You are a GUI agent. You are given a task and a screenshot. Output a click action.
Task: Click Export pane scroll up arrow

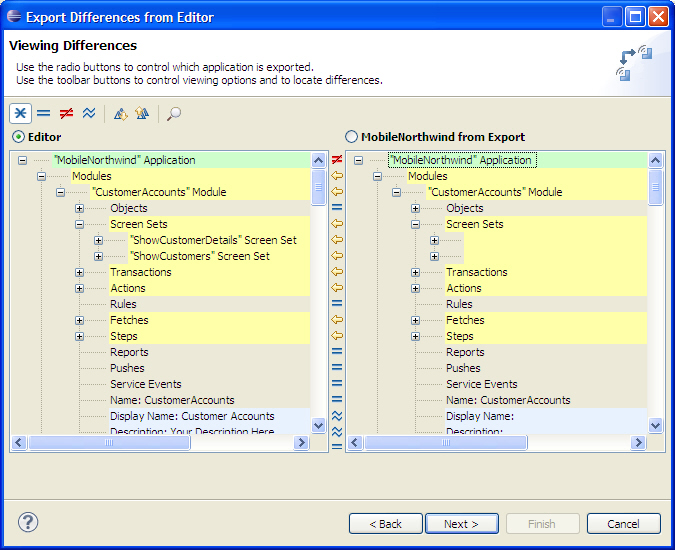[x=655, y=161]
